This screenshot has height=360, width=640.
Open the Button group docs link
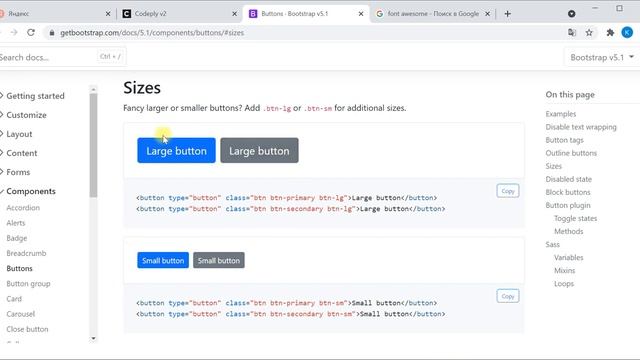(28, 283)
